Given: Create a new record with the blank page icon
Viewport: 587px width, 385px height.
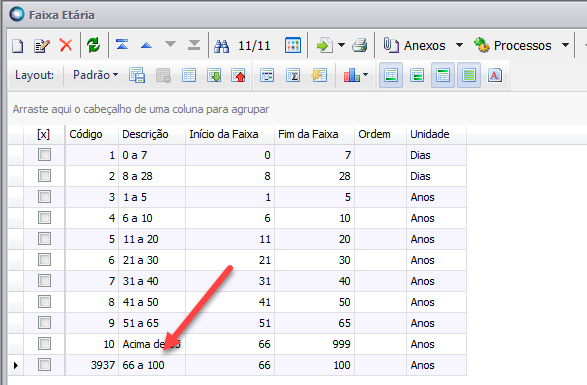Looking at the screenshot, I should (18, 46).
